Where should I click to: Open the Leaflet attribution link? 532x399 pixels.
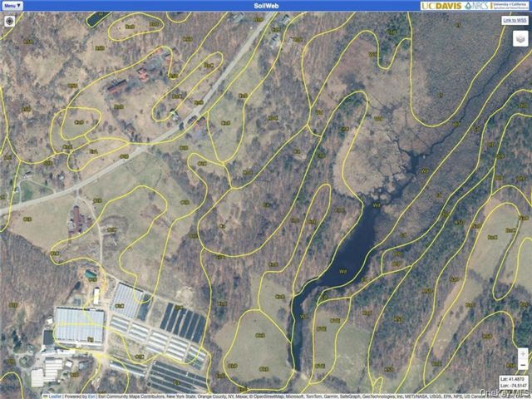point(53,397)
